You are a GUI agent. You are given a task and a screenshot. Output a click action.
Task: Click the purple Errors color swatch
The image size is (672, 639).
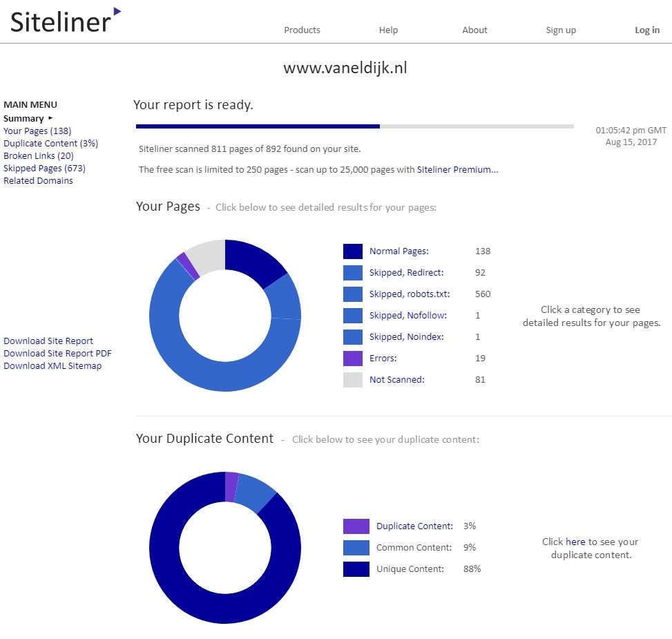(x=353, y=359)
